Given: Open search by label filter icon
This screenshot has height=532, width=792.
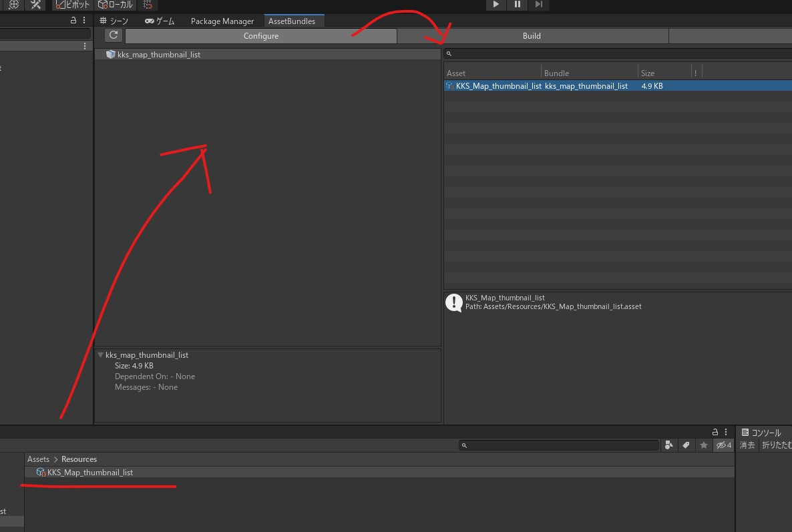Looking at the screenshot, I should 686,445.
